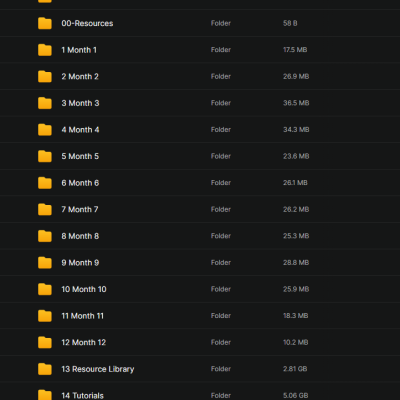
Task: Click the 28.8 MB size value
Action: 296,263
